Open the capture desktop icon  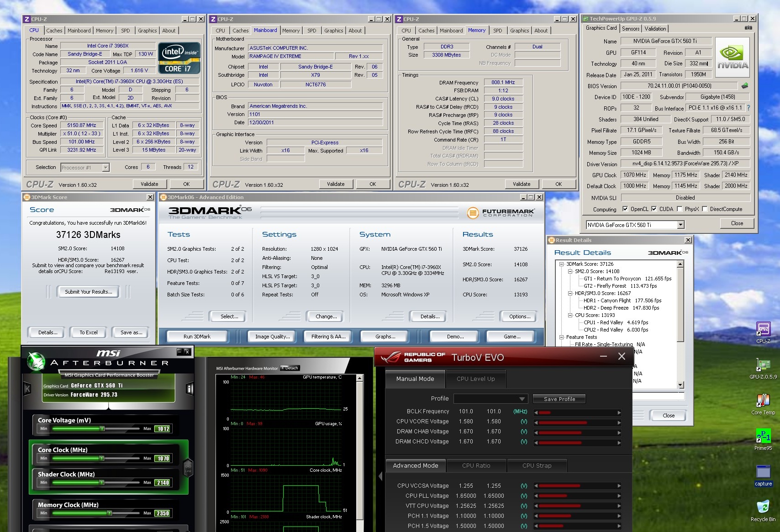pyautogui.click(x=763, y=475)
